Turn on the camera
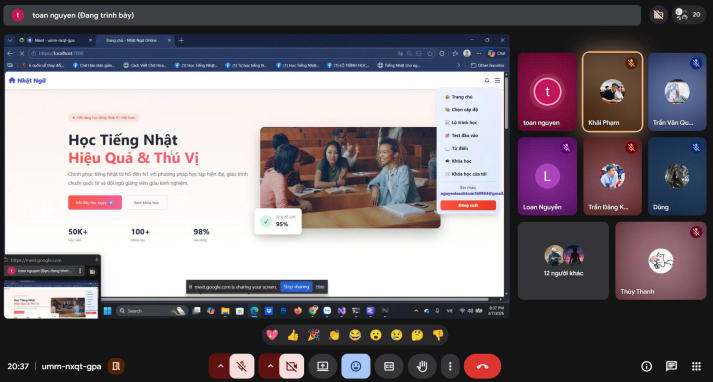 pos(291,366)
